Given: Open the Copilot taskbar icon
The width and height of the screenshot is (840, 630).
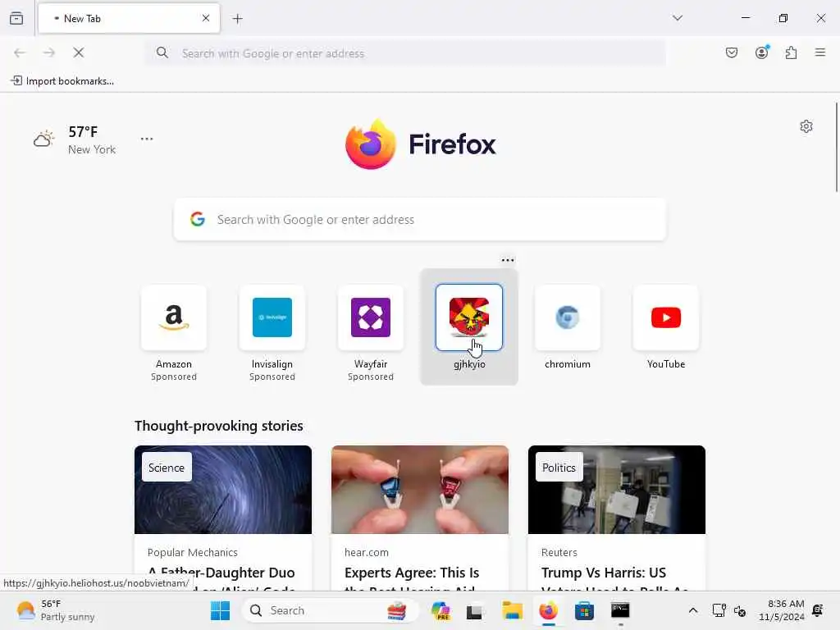Looking at the screenshot, I should coord(441,610).
